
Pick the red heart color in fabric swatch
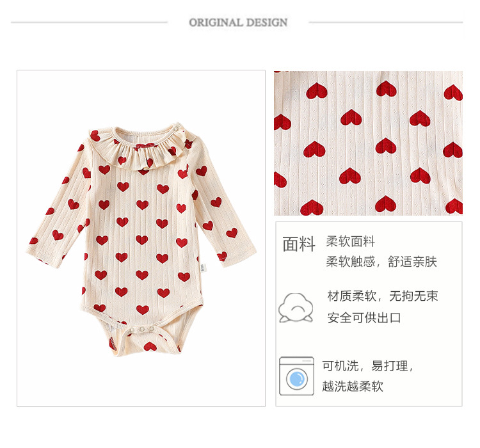point(351,118)
